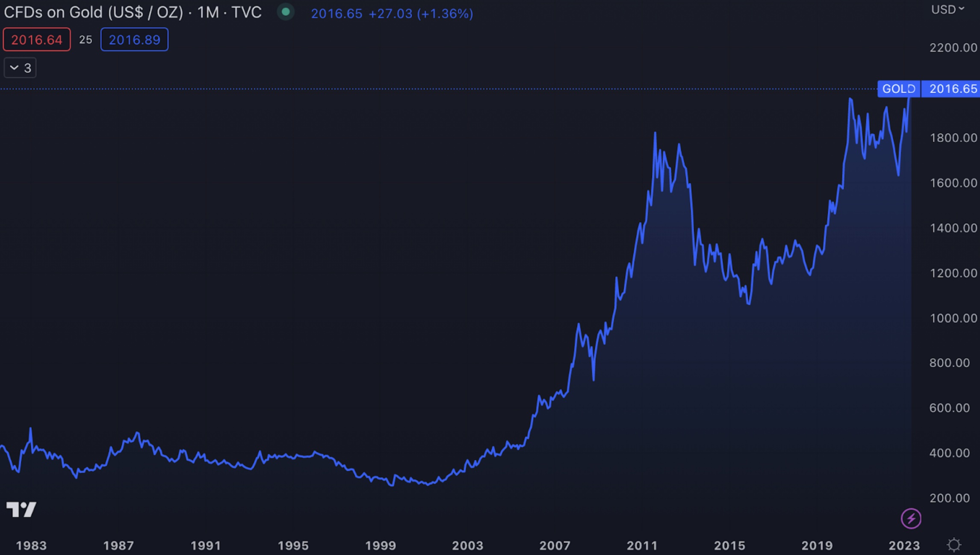Viewport: 980px width, 555px height.
Task: Click the 2200.00 price axis label
Action: click(953, 47)
